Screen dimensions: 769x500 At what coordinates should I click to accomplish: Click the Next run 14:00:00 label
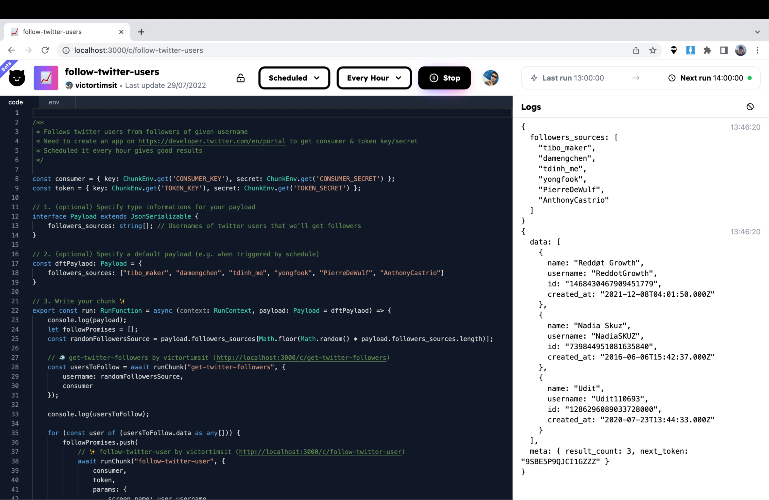point(712,78)
